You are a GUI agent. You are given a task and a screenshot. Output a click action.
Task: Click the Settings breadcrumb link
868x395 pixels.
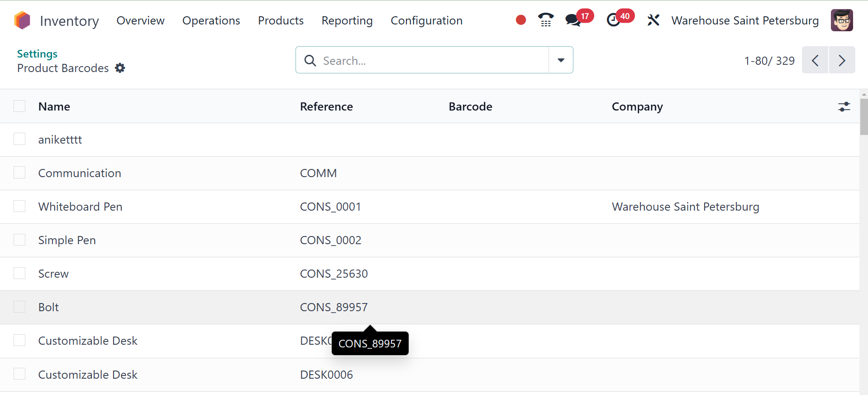point(37,54)
